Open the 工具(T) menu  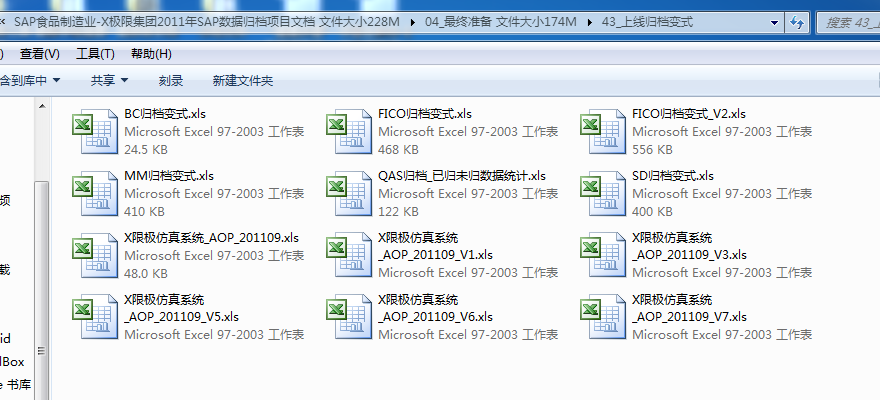click(95, 54)
